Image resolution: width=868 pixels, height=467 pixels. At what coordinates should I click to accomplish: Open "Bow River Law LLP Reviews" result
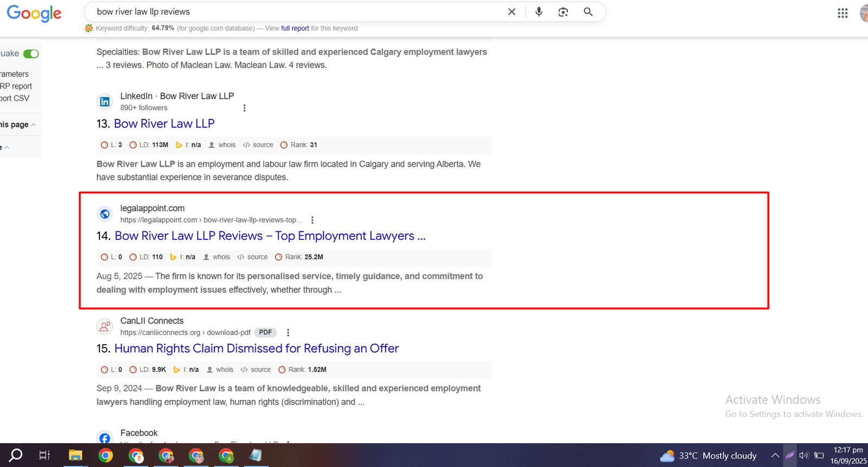tap(270, 236)
